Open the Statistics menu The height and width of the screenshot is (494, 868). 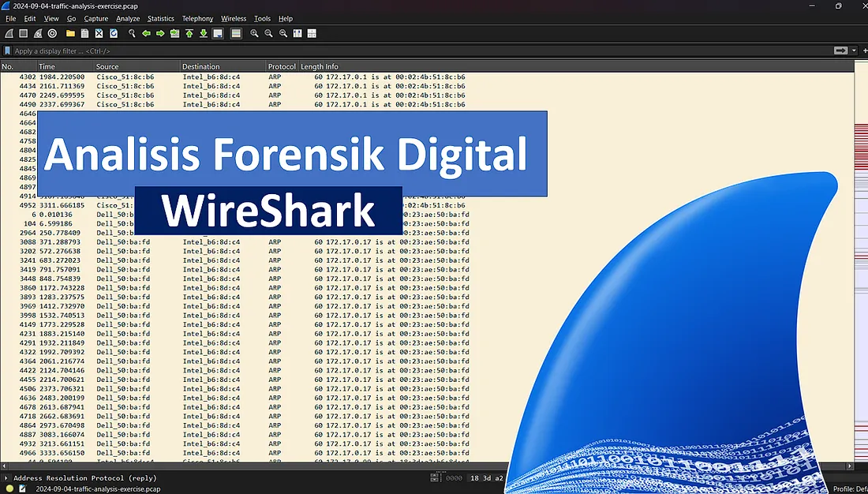[160, 18]
